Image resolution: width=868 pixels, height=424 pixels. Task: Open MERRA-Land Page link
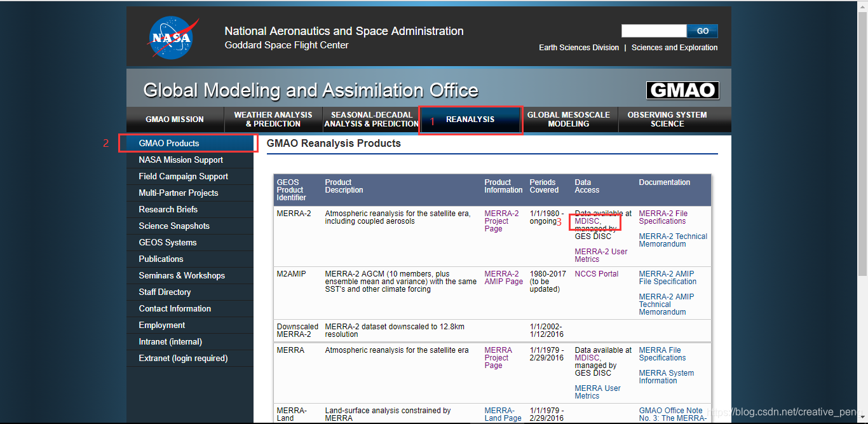tap(503, 414)
